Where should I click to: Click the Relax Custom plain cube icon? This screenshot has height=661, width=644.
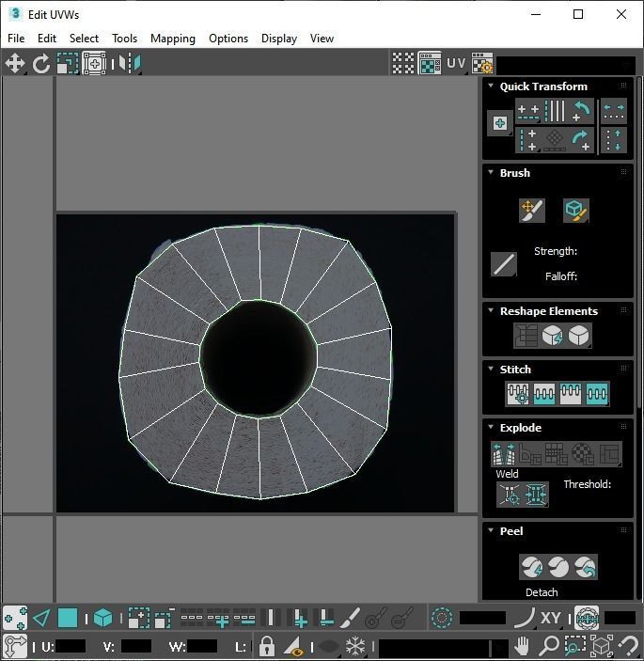(579, 336)
